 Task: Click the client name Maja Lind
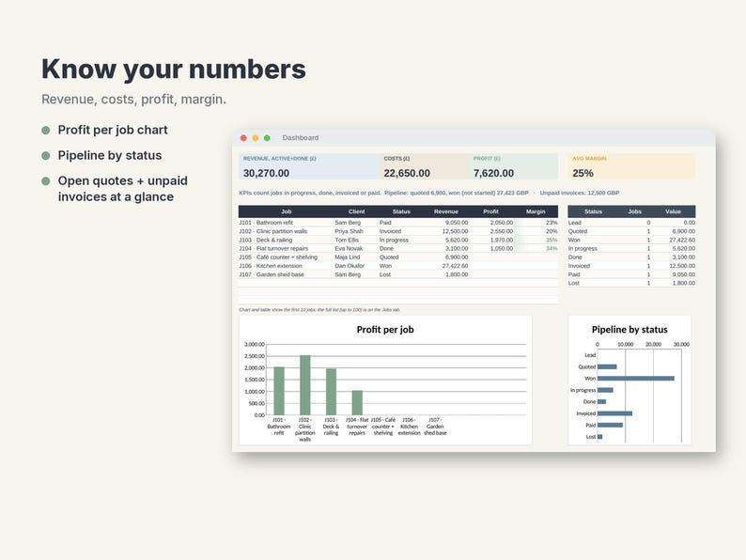coord(348,257)
